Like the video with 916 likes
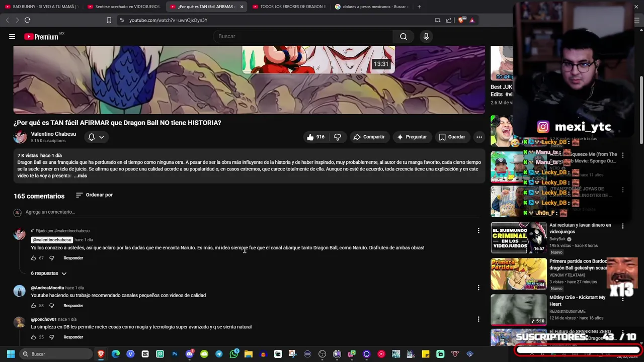 [x=315, y=137]
